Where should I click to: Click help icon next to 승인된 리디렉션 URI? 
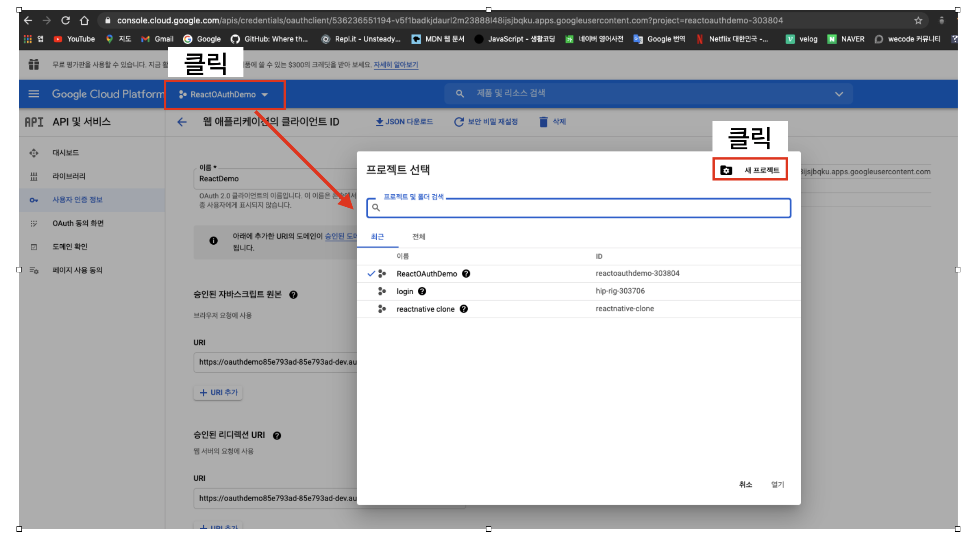277,435
